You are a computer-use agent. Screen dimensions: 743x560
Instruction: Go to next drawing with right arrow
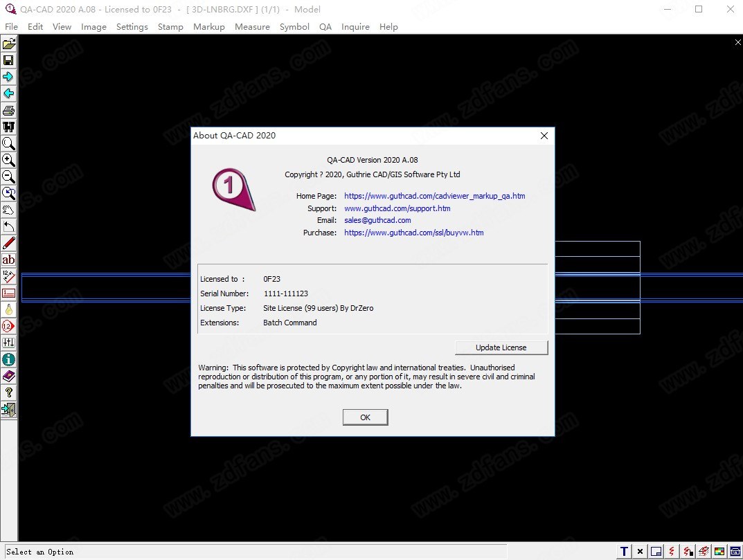click(x=8, y=78)
